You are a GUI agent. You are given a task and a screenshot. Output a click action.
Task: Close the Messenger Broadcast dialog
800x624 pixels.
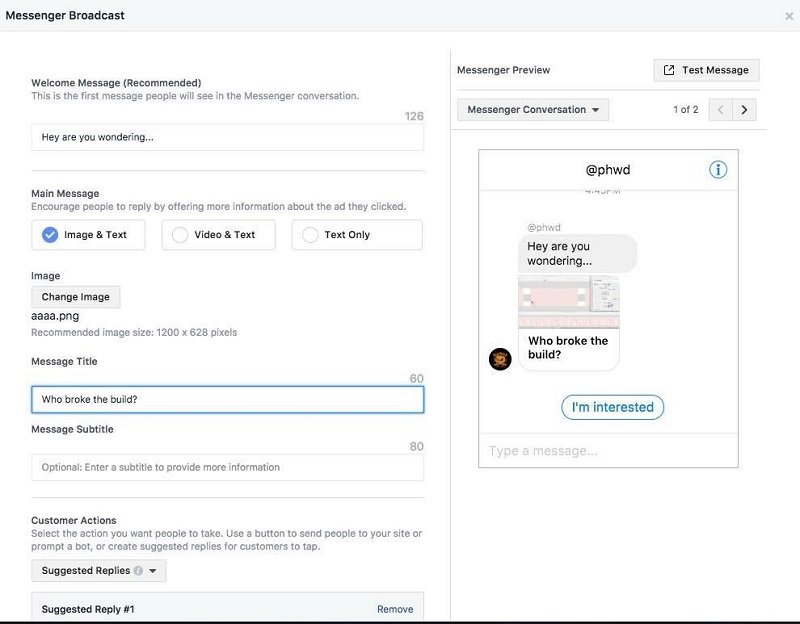(x=790, y=16)
